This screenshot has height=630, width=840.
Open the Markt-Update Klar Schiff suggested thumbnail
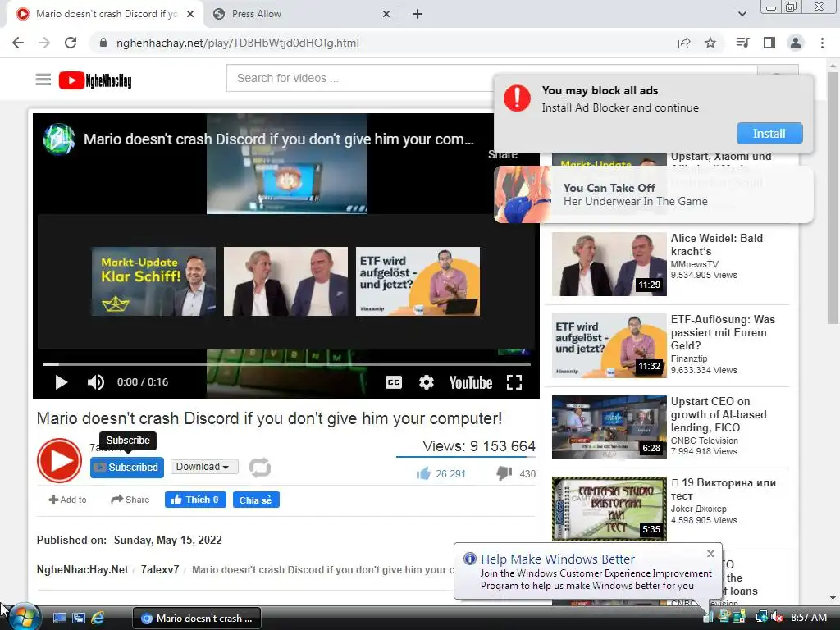coord(153,281)
